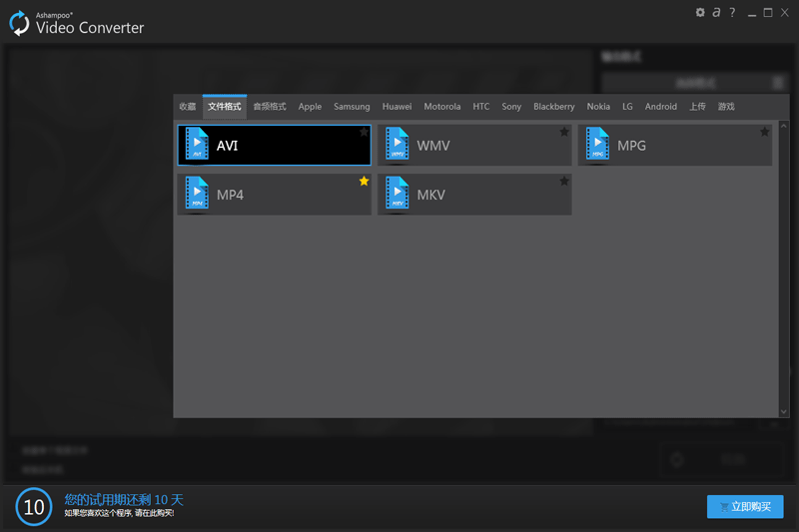Pick the MPG format tile
The height and width of the screenshot is (532, 799).
coord(675,145)
